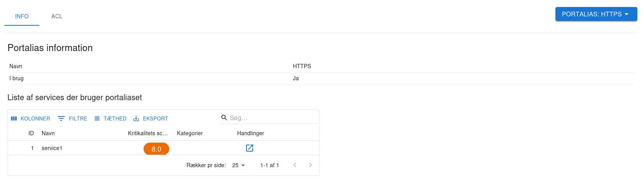Select the INFO tab
This screenshot has height=189, width=644.
click(x=22, y=16)
